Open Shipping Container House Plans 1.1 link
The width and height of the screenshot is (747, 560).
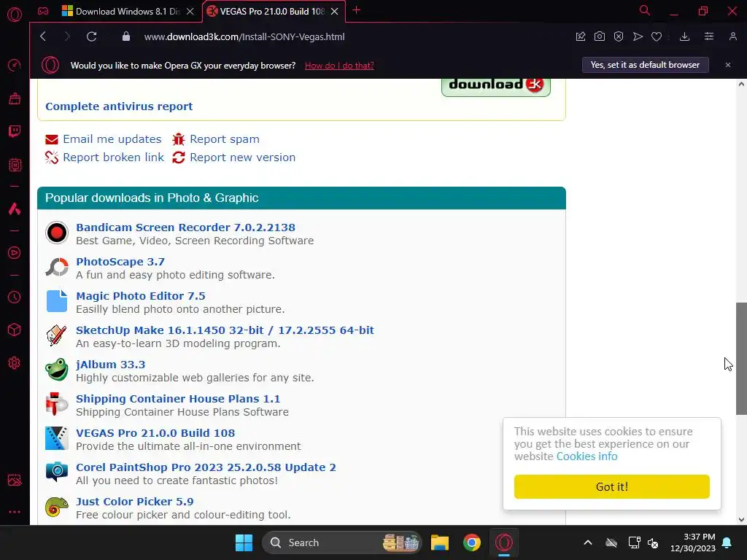(178, 399)
